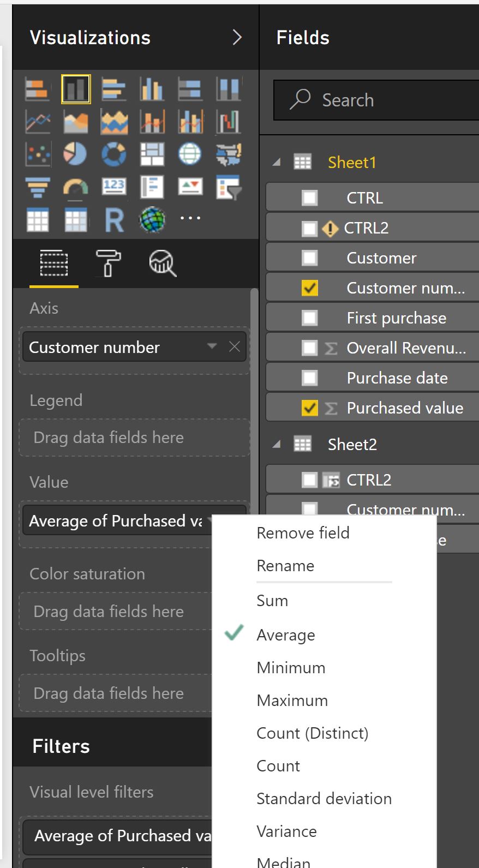Choose the ArcGIS globe map visual
Screen dimensions: 479x868
pos(152,220)
